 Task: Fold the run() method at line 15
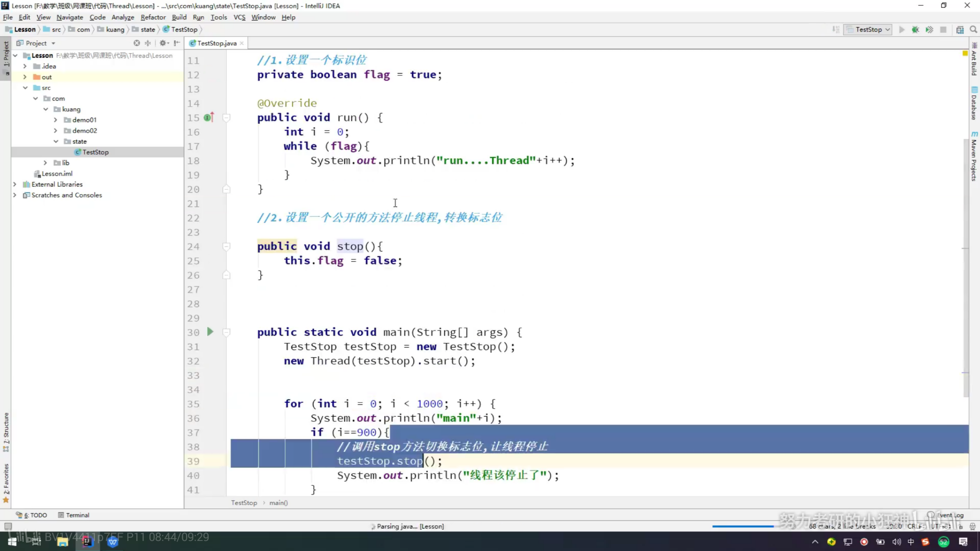coord(227,117)
